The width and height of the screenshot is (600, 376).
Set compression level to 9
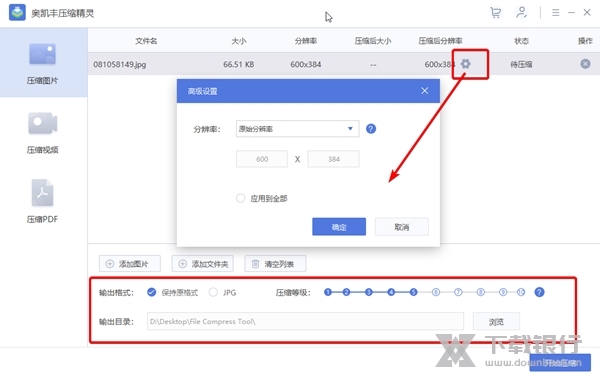503,292
